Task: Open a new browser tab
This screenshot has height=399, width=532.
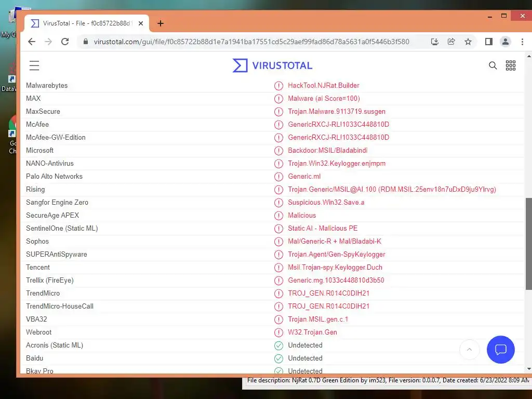Action: pyautogui.click(x=161, y=23)
